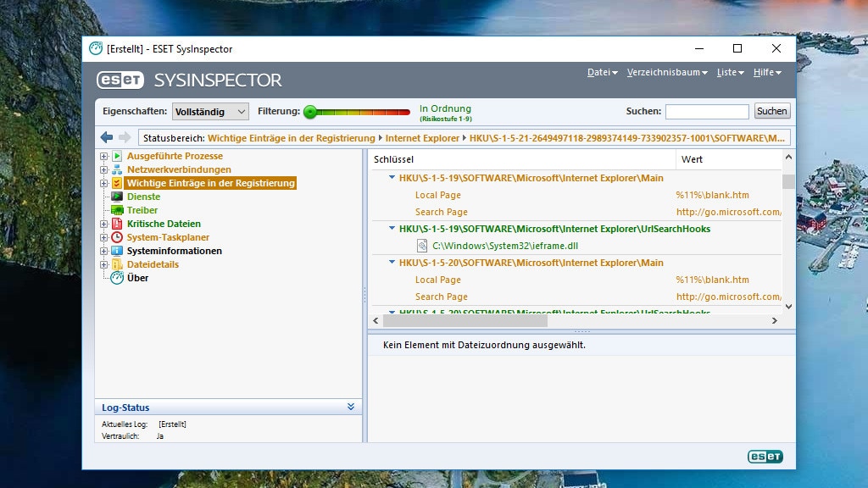Click breadcrumb Wichtige Einträge in der Registrierung

click(292, 138)
